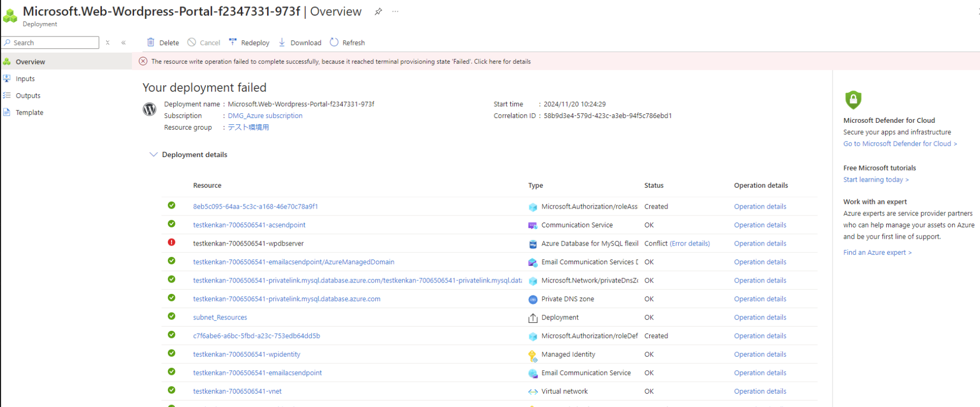The image size is (980, 407).
Task: Open resource 8eb5c095-64aa-5c3c-a168-46e70c78a9f1
Action: (x=255, y=206)
